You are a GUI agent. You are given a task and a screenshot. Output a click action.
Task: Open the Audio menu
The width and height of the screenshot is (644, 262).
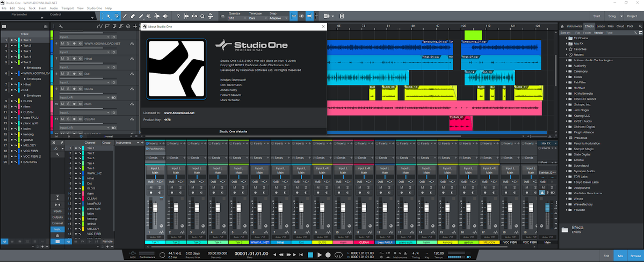pyautogui.click(x=54, y=8)
